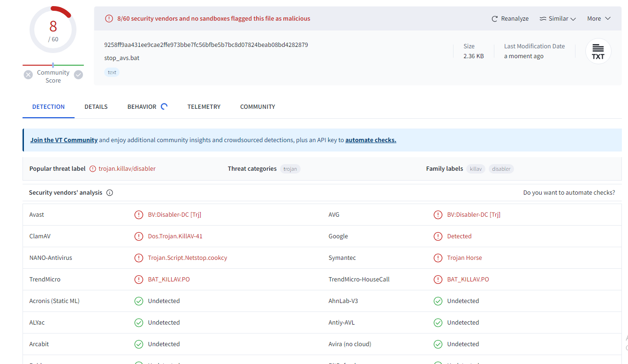This screenshot has height=364, width=628.
Task: Click the Reanalyze circular arrow icon
Action: coord(494,19)
